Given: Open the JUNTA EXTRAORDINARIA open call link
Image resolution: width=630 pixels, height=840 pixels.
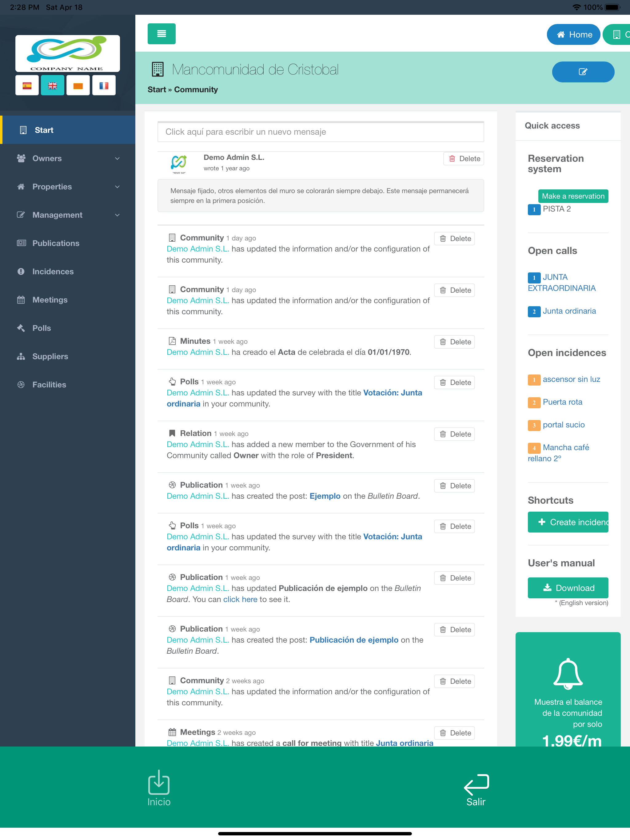Looking at the screenshot, I should point(561,283).
